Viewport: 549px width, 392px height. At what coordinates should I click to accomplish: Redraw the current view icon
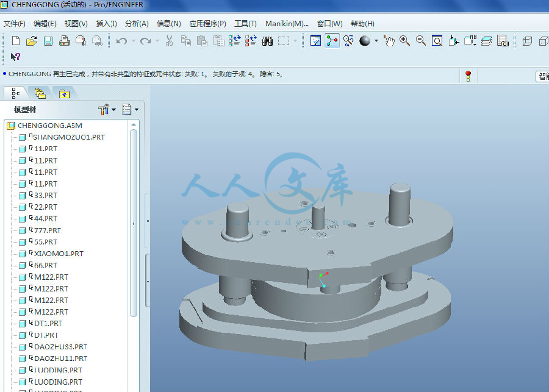coord(315,41)
